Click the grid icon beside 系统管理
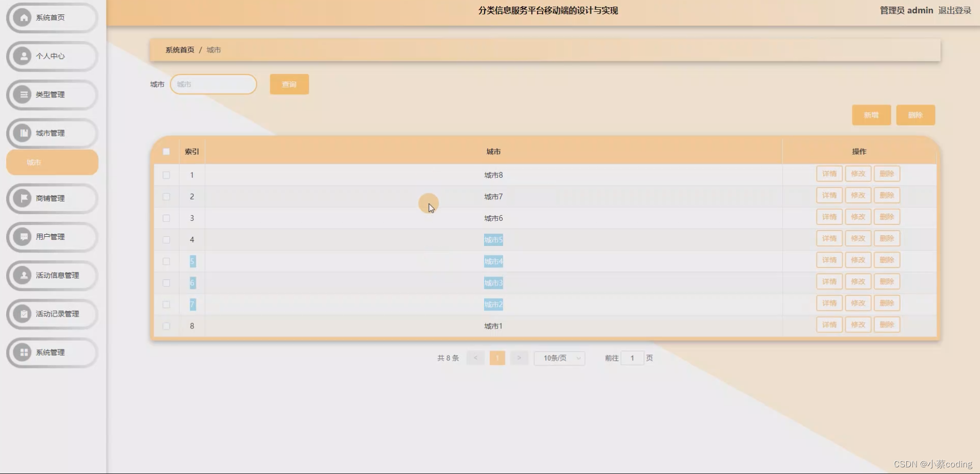Image resolution: width=980 pixels, height=474 pixels. tap(23, 352)
